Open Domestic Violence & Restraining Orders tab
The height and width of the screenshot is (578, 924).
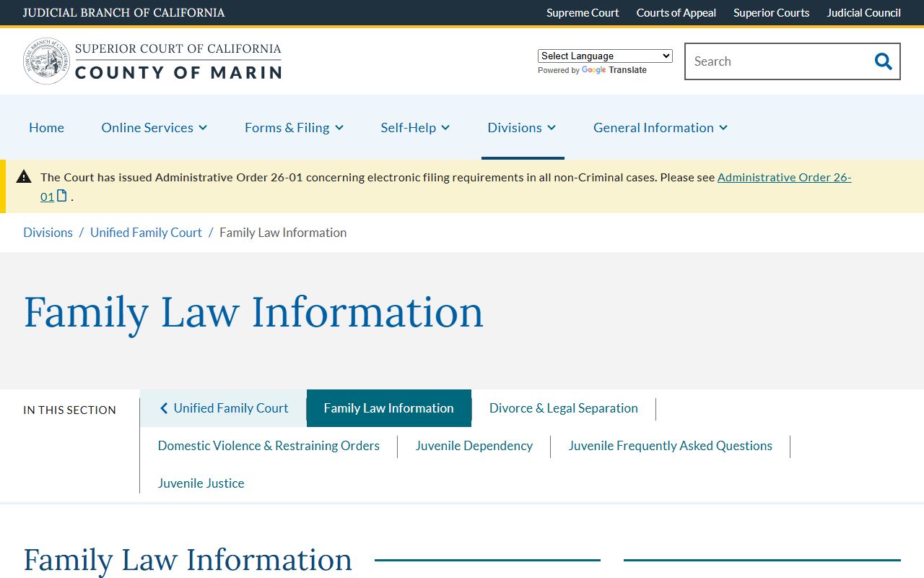pos(269,446)
